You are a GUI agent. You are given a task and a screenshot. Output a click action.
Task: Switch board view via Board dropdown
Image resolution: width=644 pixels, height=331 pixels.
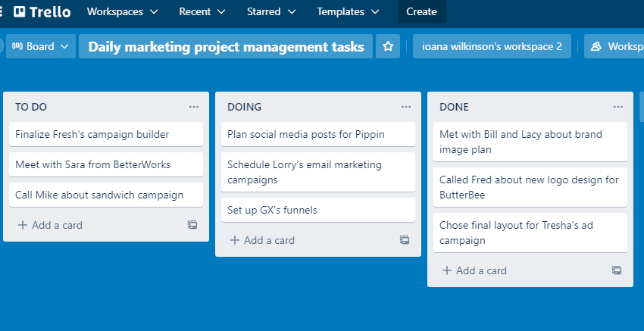coord(41,46)
